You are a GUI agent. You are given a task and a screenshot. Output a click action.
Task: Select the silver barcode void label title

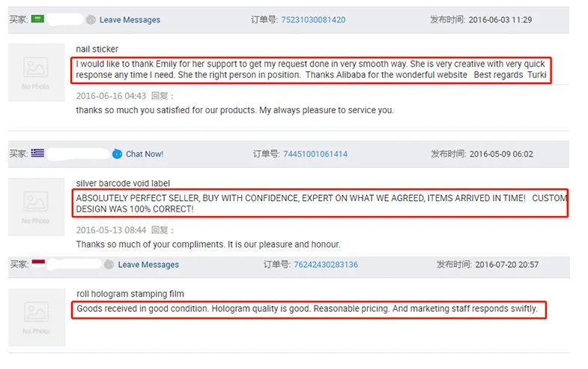tap(123, 183)
